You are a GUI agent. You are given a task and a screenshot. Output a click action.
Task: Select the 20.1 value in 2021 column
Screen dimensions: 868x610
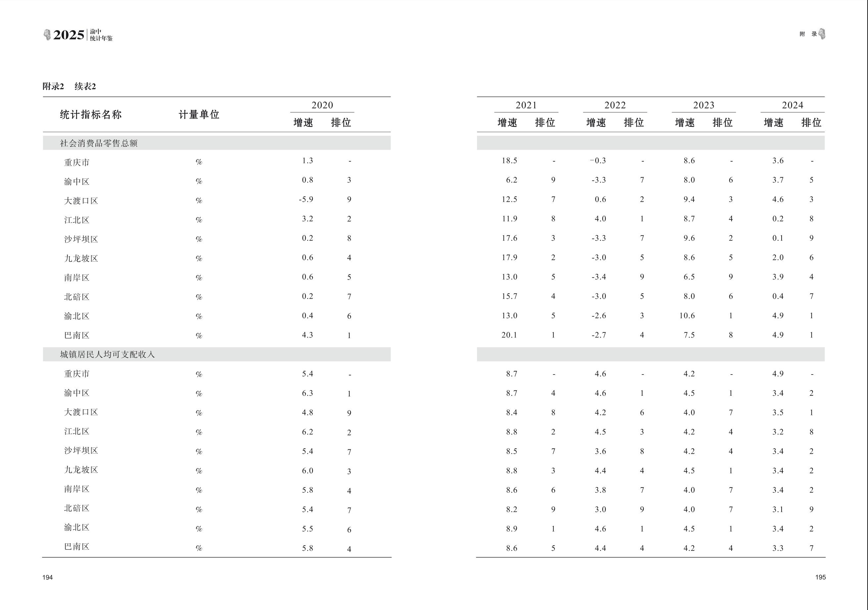tap(509, 335)
